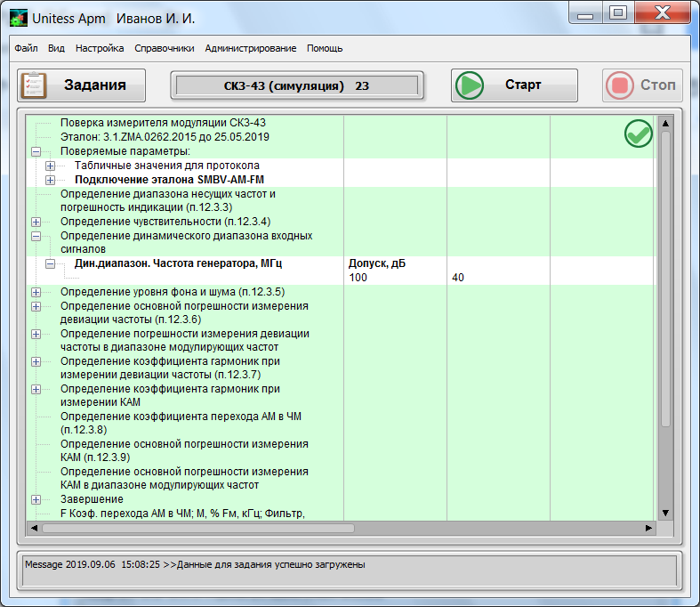Collapse the Поверяемые параметры tree node
The image size is (700, 607).
(x=36, y=151)
